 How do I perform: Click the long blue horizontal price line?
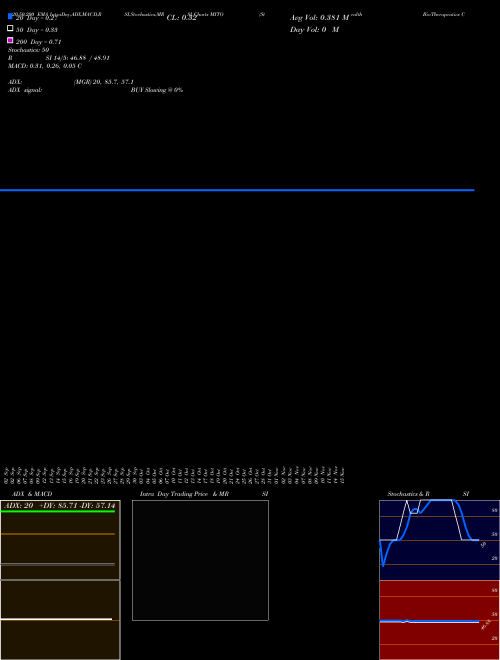237,190
